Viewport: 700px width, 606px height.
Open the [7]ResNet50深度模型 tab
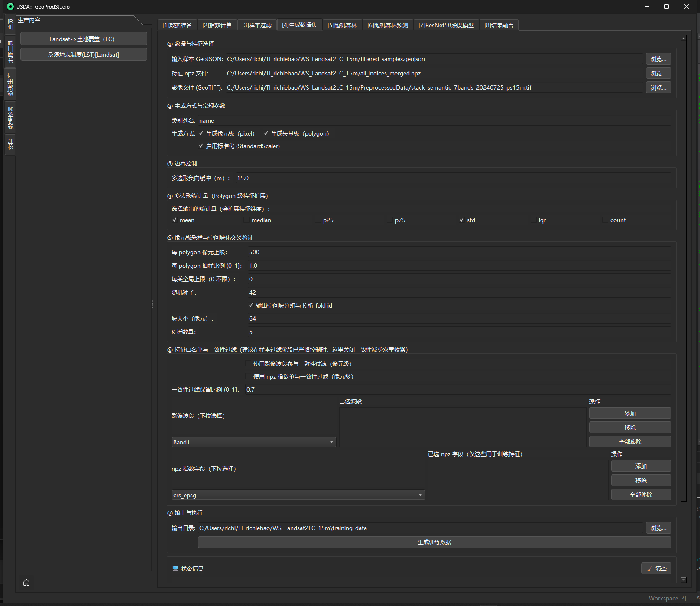click(x=446, y=25)
